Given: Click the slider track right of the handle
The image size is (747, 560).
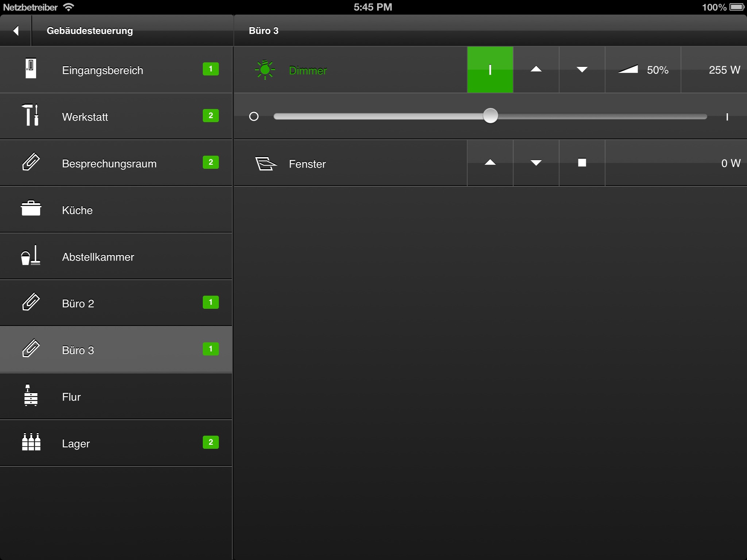Looking at the screenshot, I should [603, 116].
